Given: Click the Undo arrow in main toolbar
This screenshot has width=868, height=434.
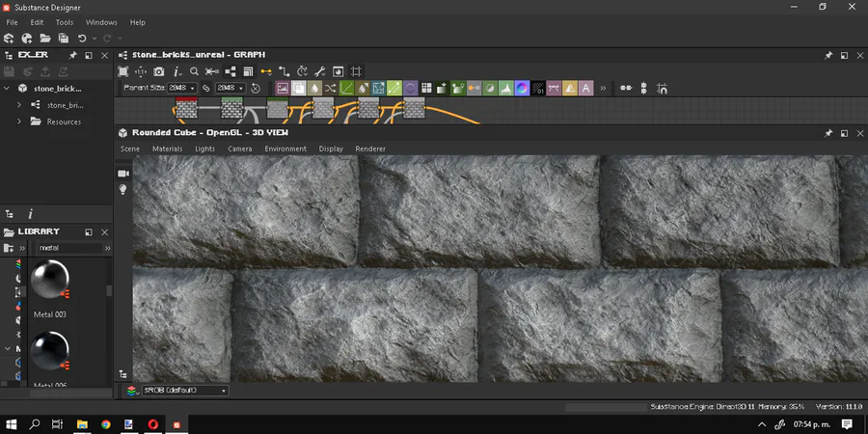Looking at the screenshot, I should point(82,39).
